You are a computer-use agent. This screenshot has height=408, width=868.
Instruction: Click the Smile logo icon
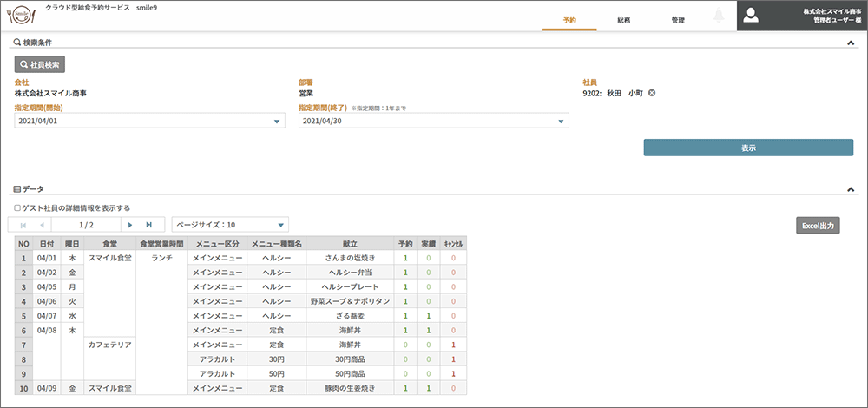point(21,16)
